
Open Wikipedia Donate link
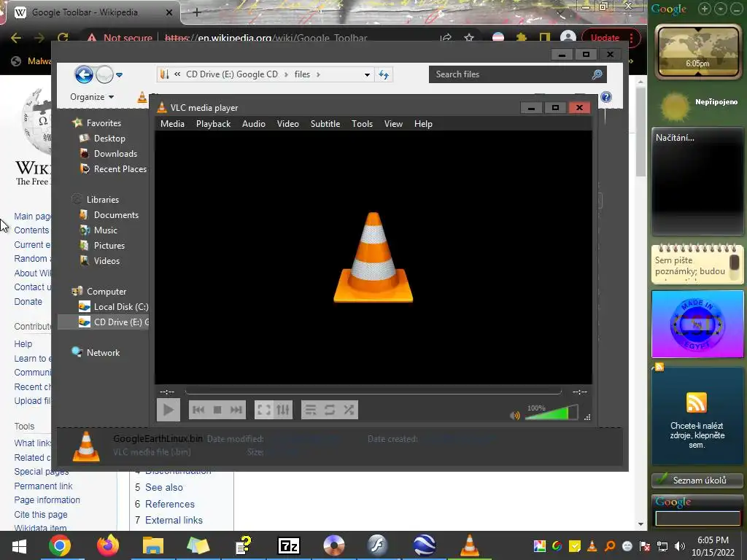[x=28, y=301]
